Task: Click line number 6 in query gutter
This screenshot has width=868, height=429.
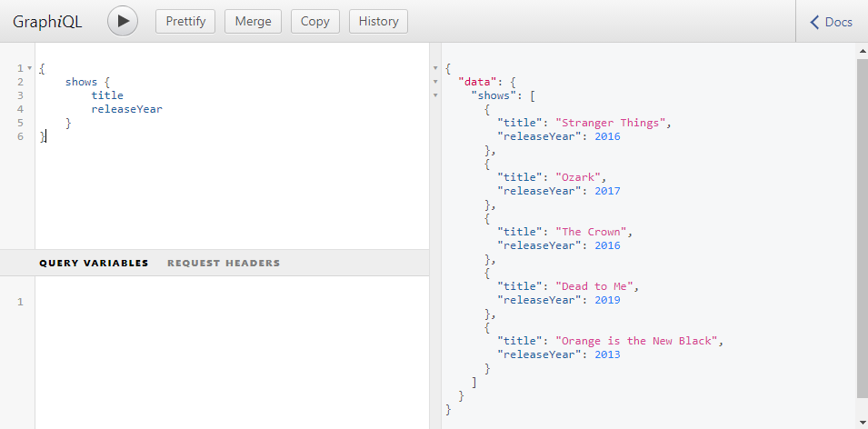Action: [x=21, y=136]
